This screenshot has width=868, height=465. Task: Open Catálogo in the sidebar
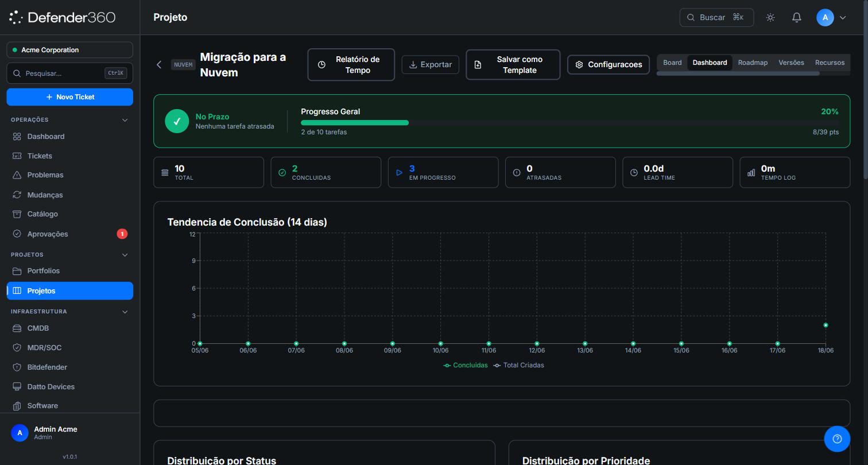[69, 214]
